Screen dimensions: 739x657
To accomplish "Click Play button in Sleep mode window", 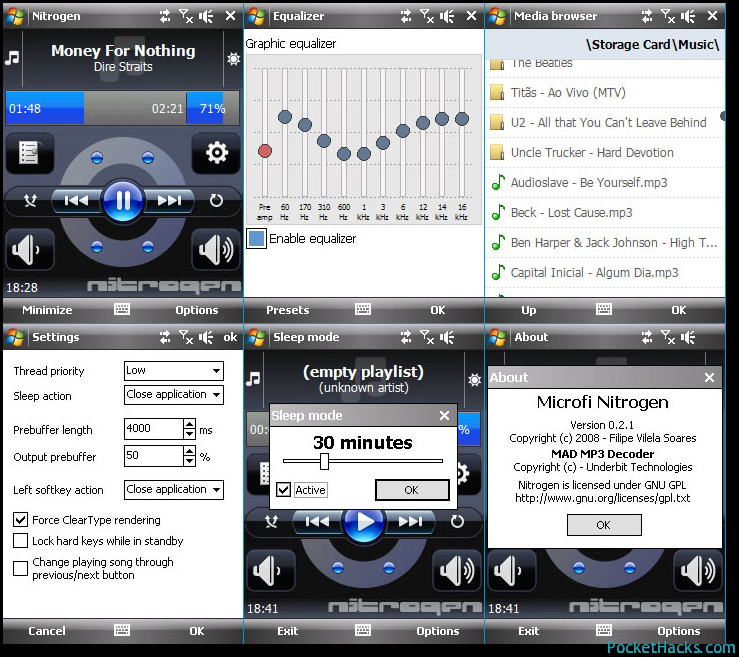I will click(364, 522).
